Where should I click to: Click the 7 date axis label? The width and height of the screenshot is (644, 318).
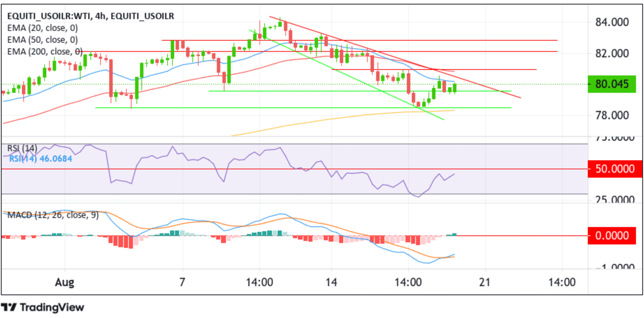pyautogui.click(x=182, y=282)
